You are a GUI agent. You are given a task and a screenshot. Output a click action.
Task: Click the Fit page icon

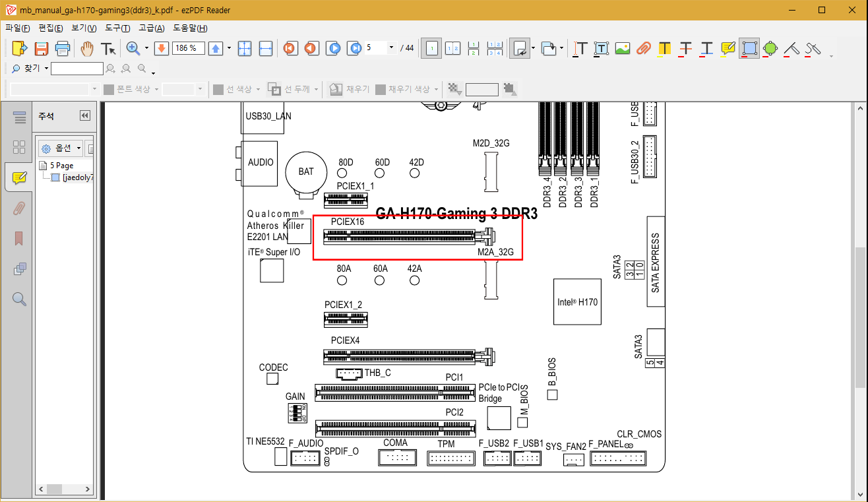(x=245, y=48)
